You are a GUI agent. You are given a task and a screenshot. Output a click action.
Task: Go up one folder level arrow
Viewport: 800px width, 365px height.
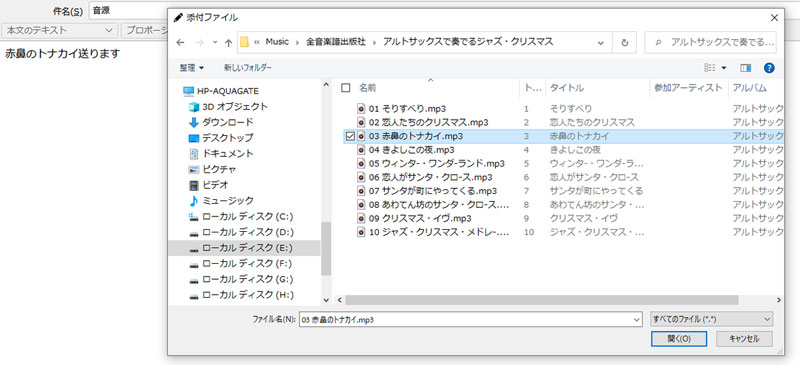click(228, 43)
